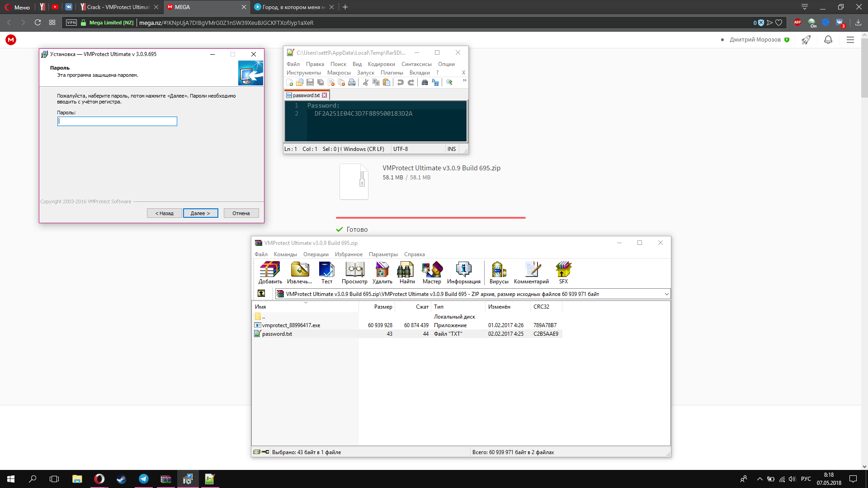Click Notepad++ Print toolbar icon
Image resolution: width=868 pixels, height=488 pixels.
[x=352, y=82]
